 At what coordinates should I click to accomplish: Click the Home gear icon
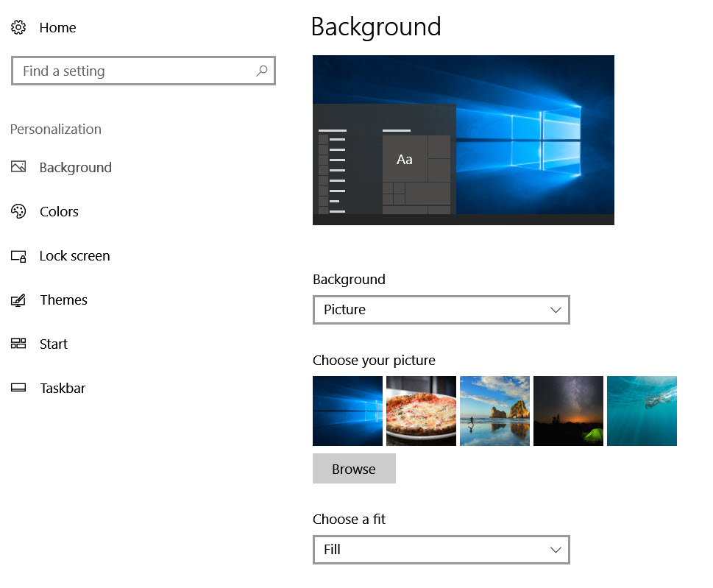click(x=18, y=28)
